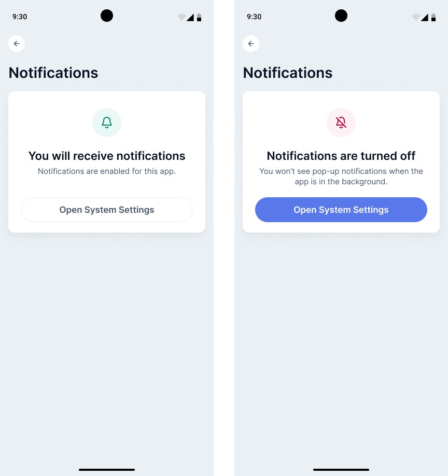Tap the back arrow on left screen
Viewport: 448px width, 476px height.
coord(17,44)
